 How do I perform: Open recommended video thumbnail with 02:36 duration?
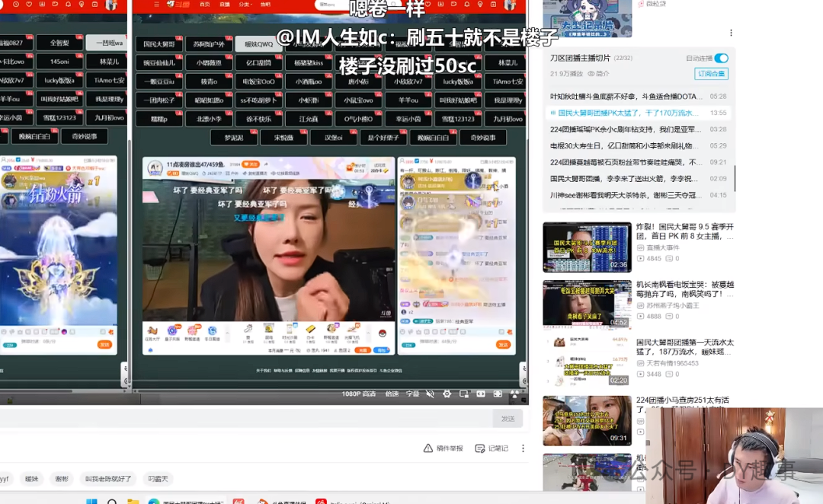pos(588,247)
